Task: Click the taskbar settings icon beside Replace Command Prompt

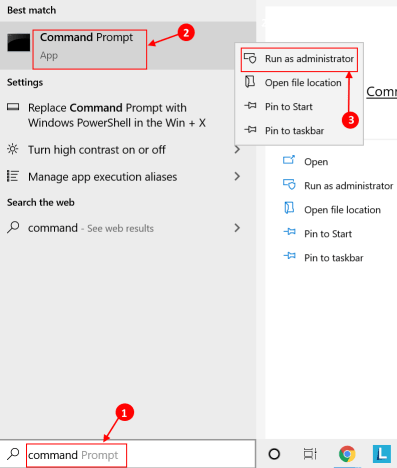Action: [x=13, y=107]
